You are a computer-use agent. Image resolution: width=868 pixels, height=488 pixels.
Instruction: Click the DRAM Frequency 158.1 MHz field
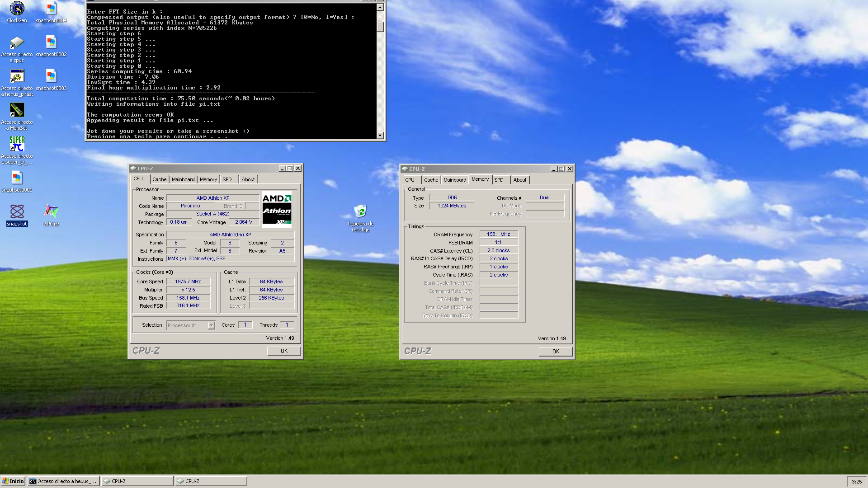point(499,234)
